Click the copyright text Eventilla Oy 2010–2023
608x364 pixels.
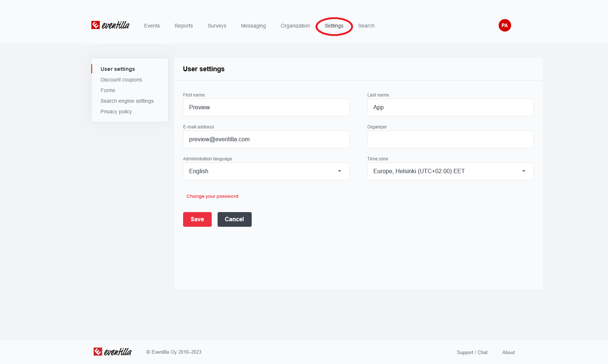click(174, 352)
